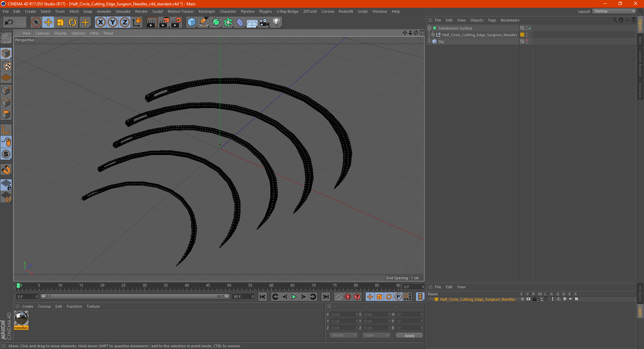The height and width of the screenshot is (349, 644).
Task: Open the Layers side tab
Action: [x=640, y=311]
